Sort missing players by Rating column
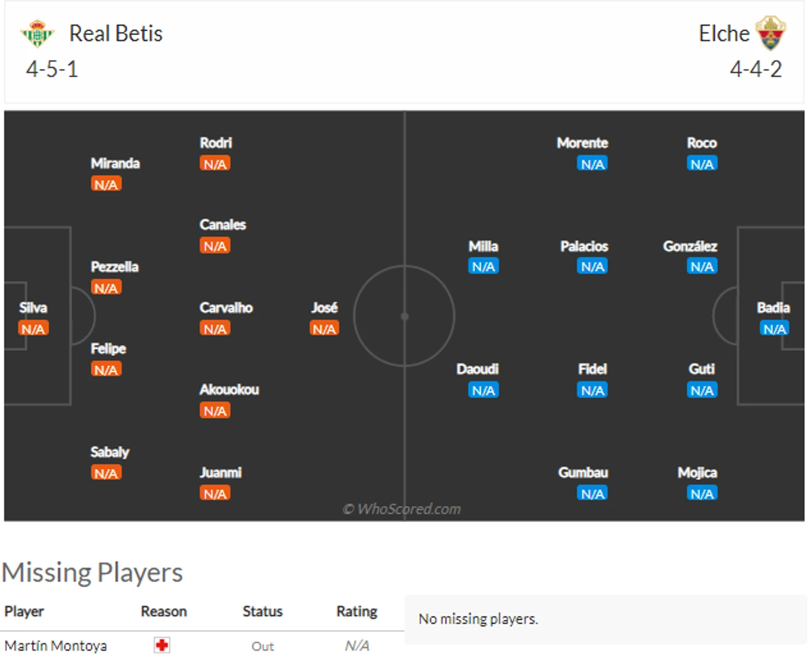 pos(357,611)
